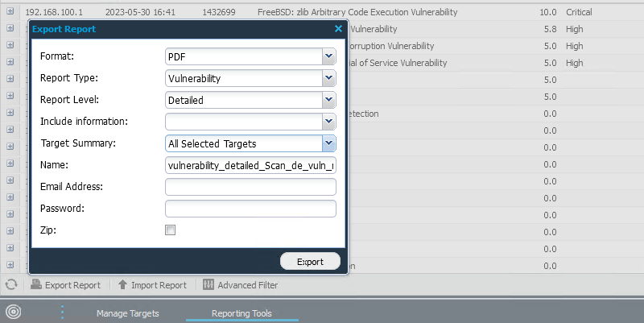Viewport: 644px width, 323px height.
Task: Click the Password input field
Action: pyautogui.click(x=250, y=209)
